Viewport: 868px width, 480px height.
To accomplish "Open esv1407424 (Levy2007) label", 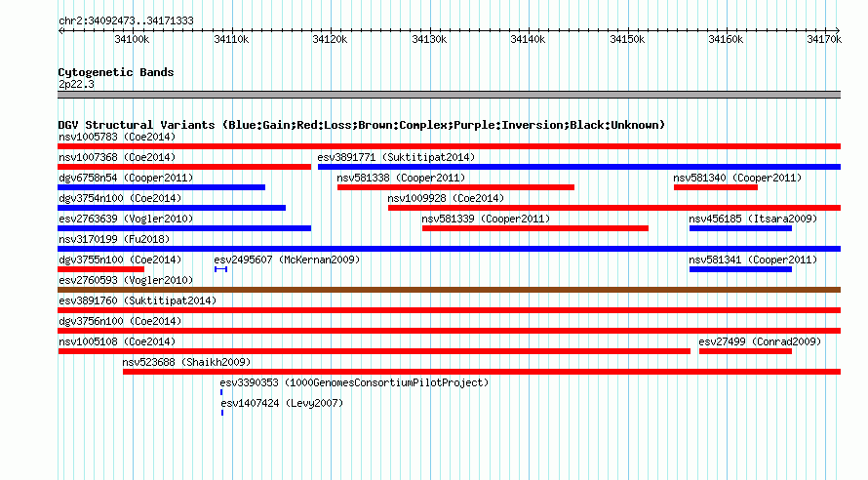I will coord(282,403).
